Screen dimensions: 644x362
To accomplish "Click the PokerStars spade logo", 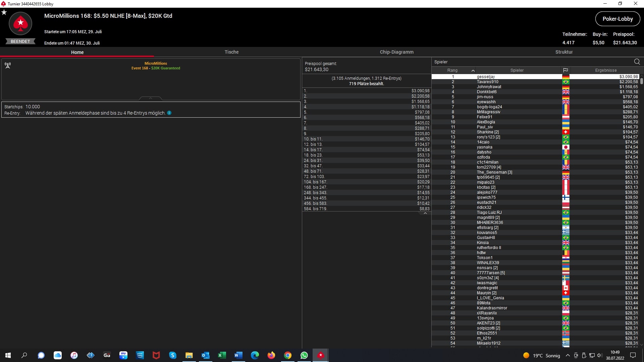I will pyautogui.click(x=20, y=23).
